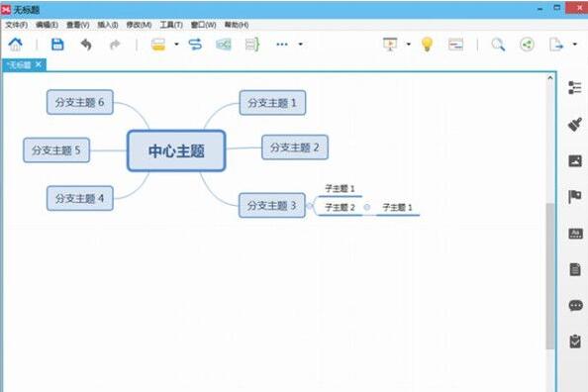588x392 pixels.
Task: Insert a new topic via toolbar icon
Action: point(158,45)
